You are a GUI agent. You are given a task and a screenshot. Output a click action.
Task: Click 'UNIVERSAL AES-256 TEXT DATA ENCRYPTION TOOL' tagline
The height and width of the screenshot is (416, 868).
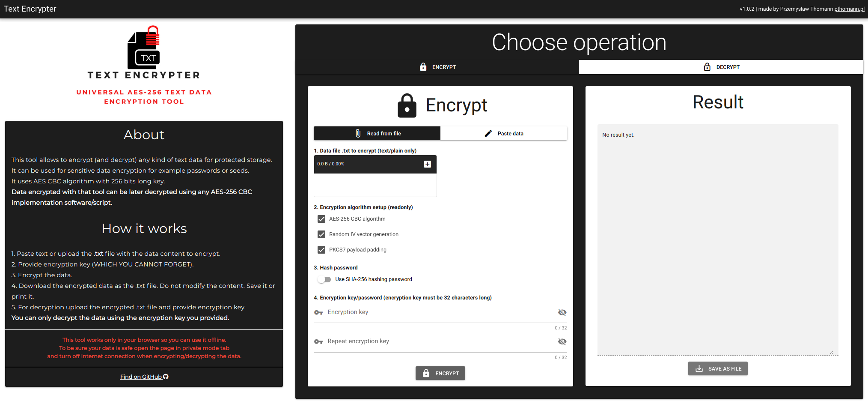144,97
